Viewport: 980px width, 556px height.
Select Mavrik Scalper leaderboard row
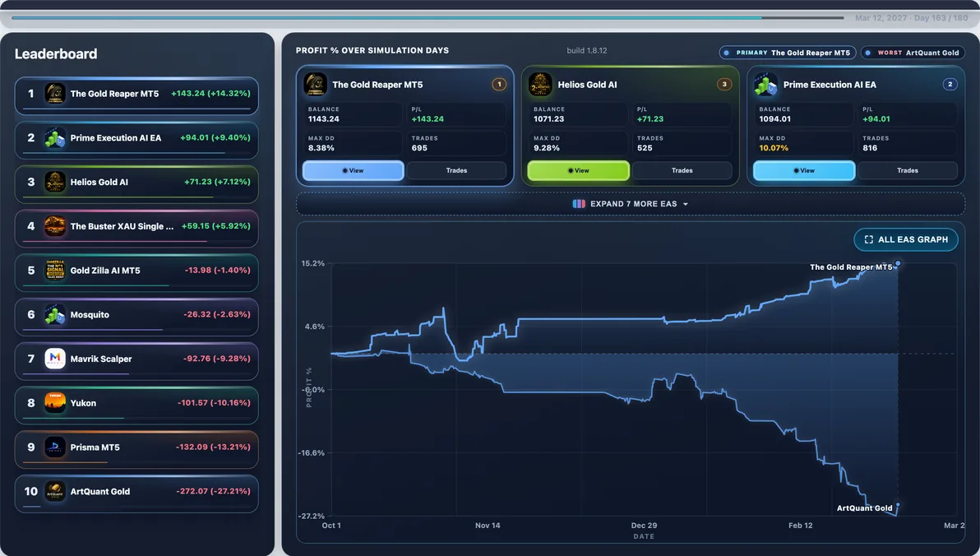pos(136,361)
